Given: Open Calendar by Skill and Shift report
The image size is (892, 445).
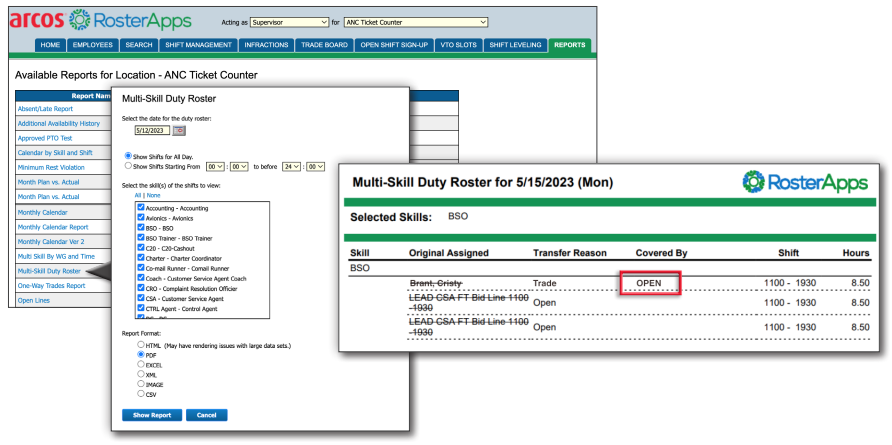Looking at the screenshot, I should click(x=55, y=153).
